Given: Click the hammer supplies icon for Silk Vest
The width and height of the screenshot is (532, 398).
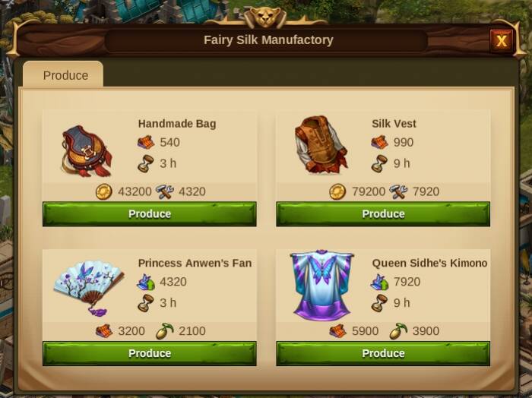Looking at the screenshot, I should [398, 192].
